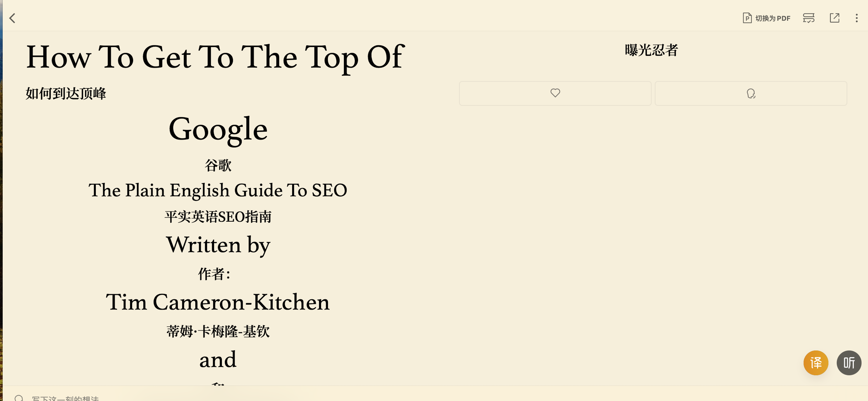The image size is (868, 401).
Task: Click the "Written by" line
Action: (218, 245)
